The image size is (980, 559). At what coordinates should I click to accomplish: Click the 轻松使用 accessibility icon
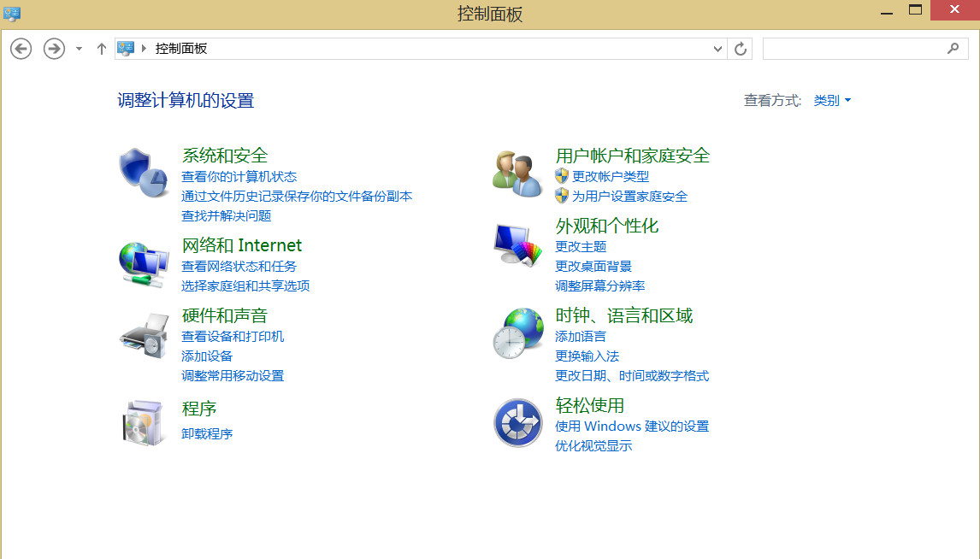[x=517, y=422]
